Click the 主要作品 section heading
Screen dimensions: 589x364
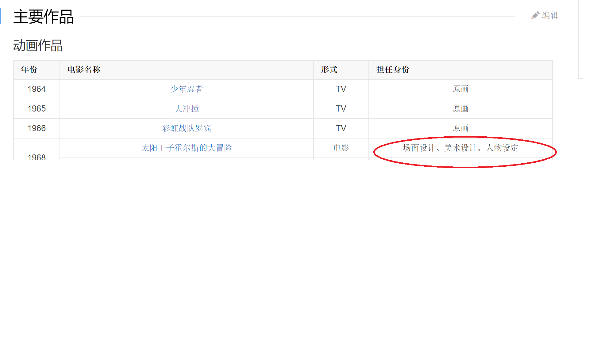point(43,17)
